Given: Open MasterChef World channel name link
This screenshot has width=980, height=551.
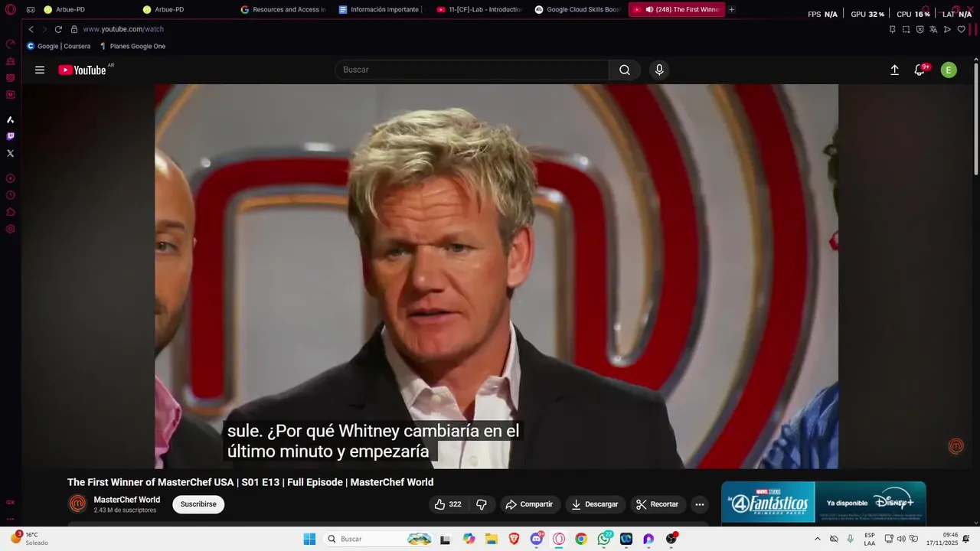Looking at the screenshot, I should click(x=127, y=500).
